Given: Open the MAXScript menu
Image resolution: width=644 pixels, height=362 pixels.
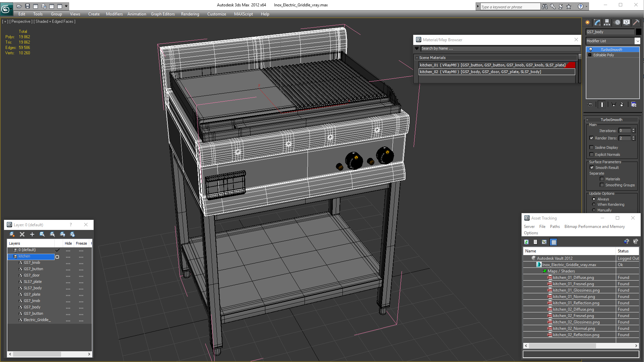Looking at the screenshot, I should coord(243,14).
